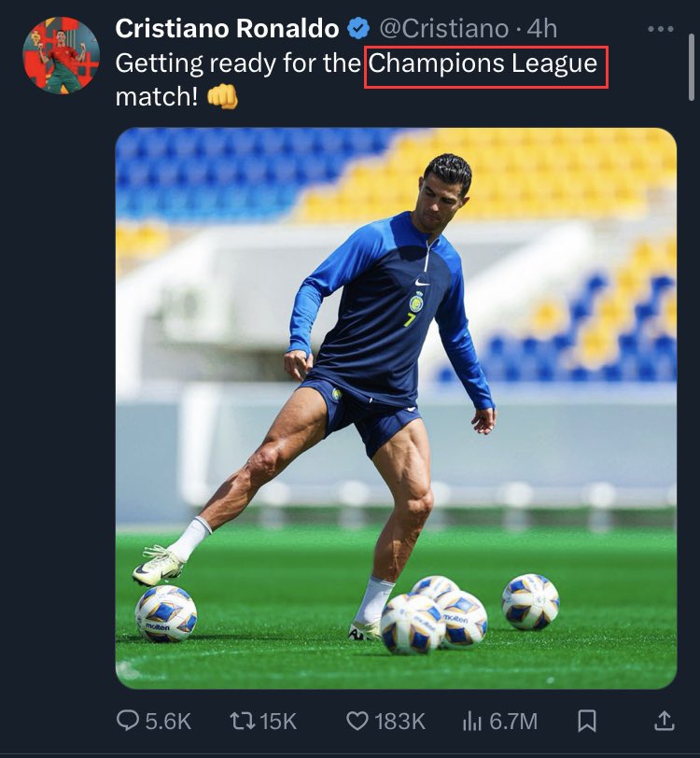Open the three-dot more options menu
Viewport: 700px width, 758px height.
pyautogui.click(x=661, y=29)
